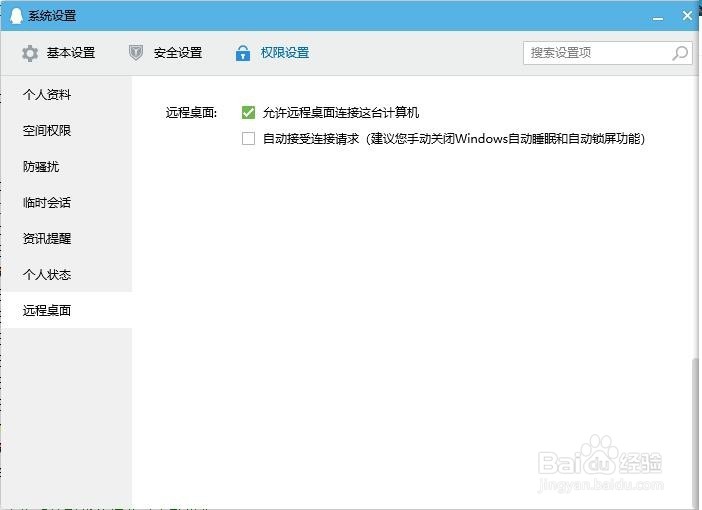Open 个人状态 settings
This screenshot has height=510, width=702.
pyautogui.click(x=66, y=274)
